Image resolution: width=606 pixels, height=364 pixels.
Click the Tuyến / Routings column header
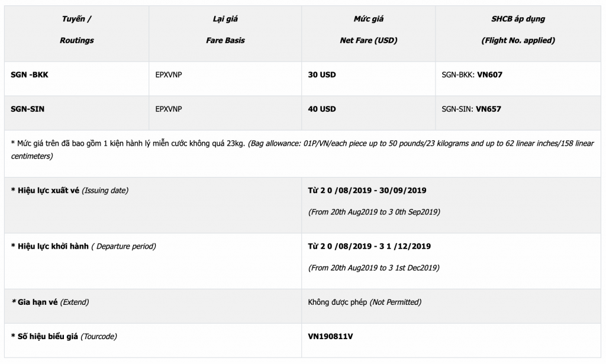[x=76, y=30]
